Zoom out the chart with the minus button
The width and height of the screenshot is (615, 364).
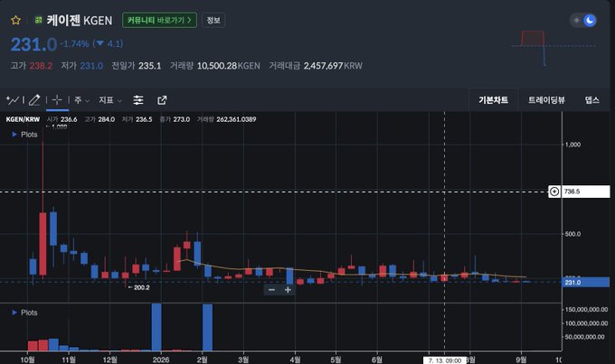pos(271,290)
